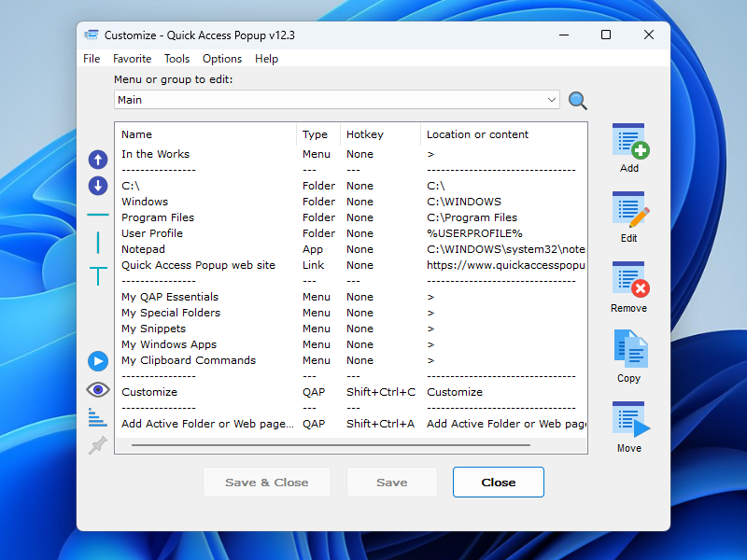This screenshot has width=747, height=560.
Task: Click the Hotkey column header
Action: tap(380, 134)
